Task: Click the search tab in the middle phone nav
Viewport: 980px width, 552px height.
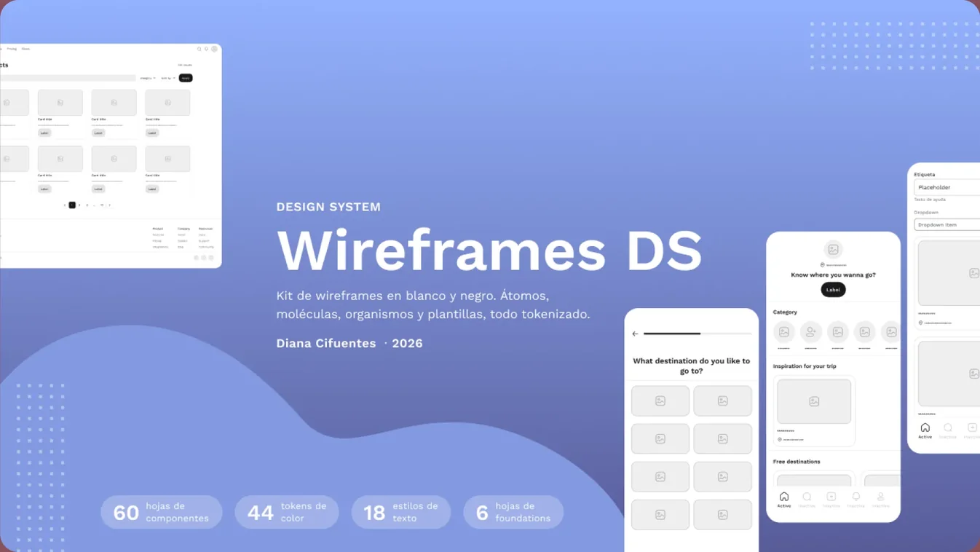Action: (x=807, y=500)
